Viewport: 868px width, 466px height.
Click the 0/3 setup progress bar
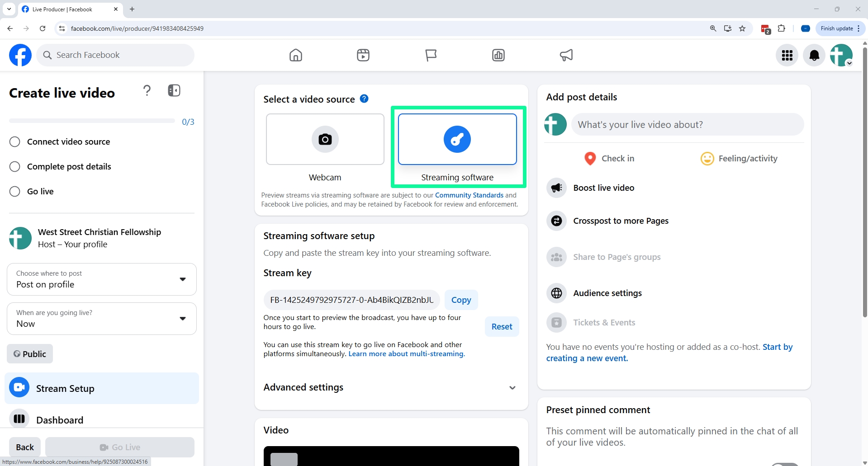[x=92, y=121]
